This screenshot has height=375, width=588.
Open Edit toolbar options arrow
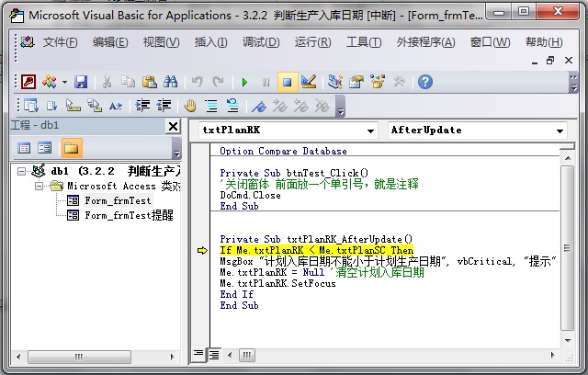340,107
